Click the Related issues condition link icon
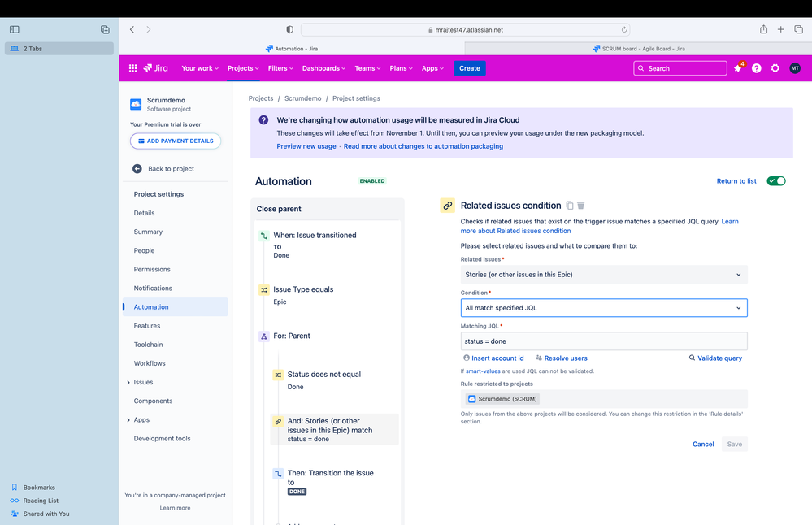 coord(447,206)
